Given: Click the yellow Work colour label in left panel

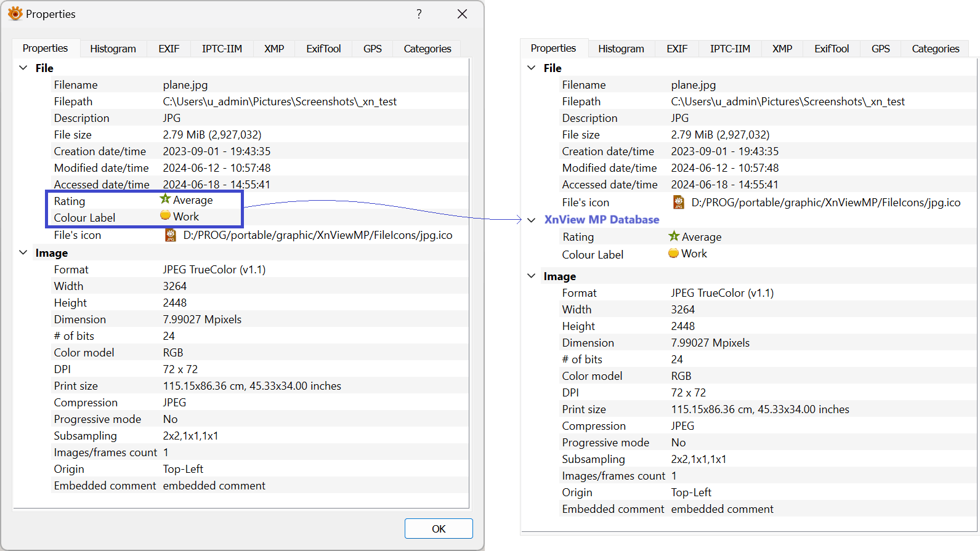Looking at the screenshot, I should click(165, 215).
